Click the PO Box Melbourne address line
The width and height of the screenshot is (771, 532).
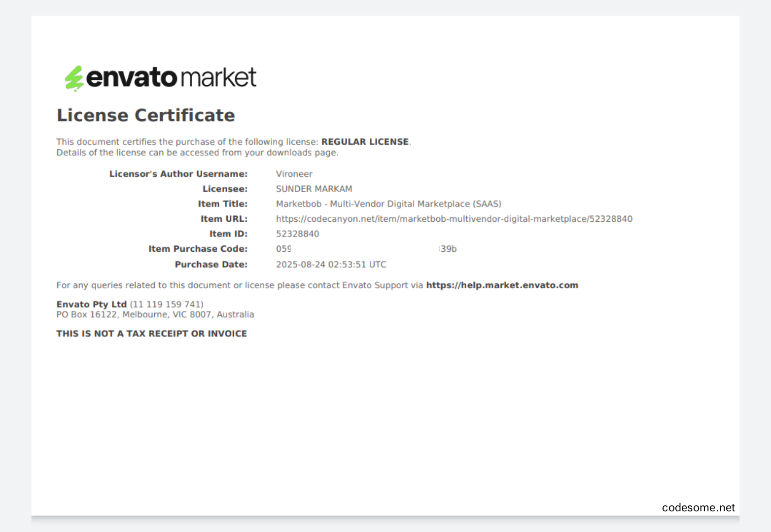pyautogui.click(x=155, y=315)
